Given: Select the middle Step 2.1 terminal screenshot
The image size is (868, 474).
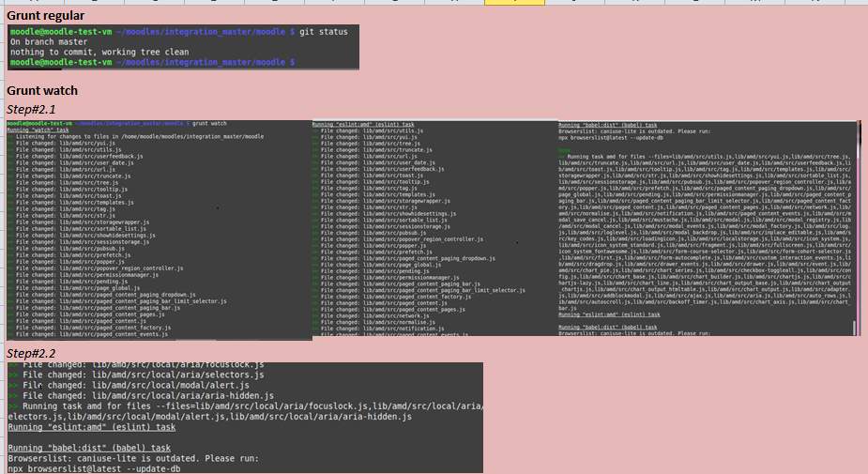Looking at the screenshot, I should coord(434,229).
